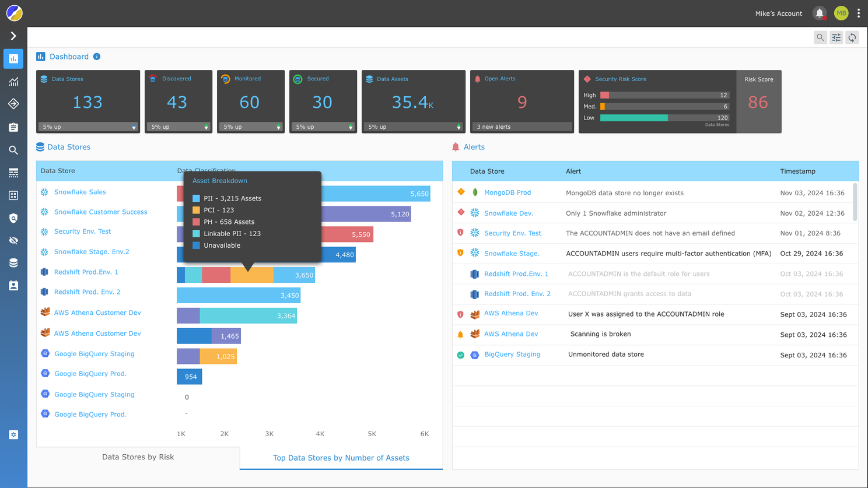
Task: Select Top Data Stores by Number of Assets tab
Action: [341, 458]
